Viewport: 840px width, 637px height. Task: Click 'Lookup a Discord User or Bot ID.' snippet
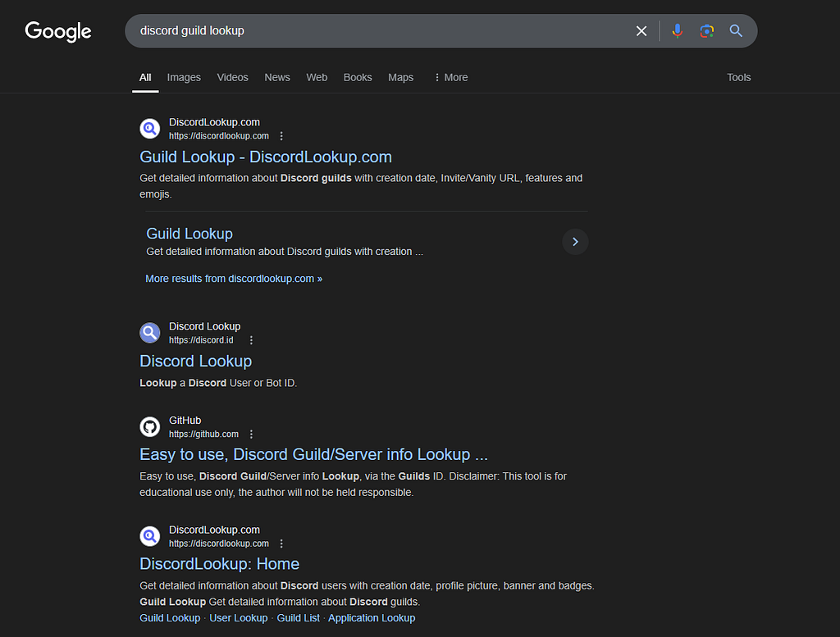click(218, 384)
